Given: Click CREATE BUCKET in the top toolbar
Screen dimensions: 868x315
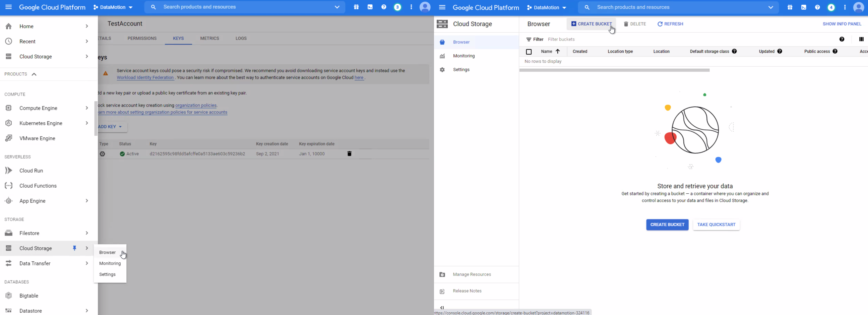Looking at the screenshot, I should [592, 24].
